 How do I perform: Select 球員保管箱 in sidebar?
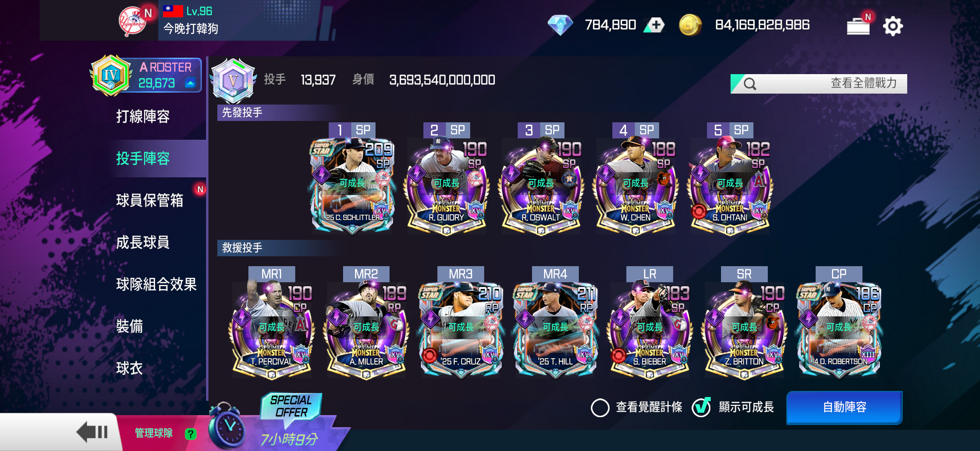coord(150,201)
